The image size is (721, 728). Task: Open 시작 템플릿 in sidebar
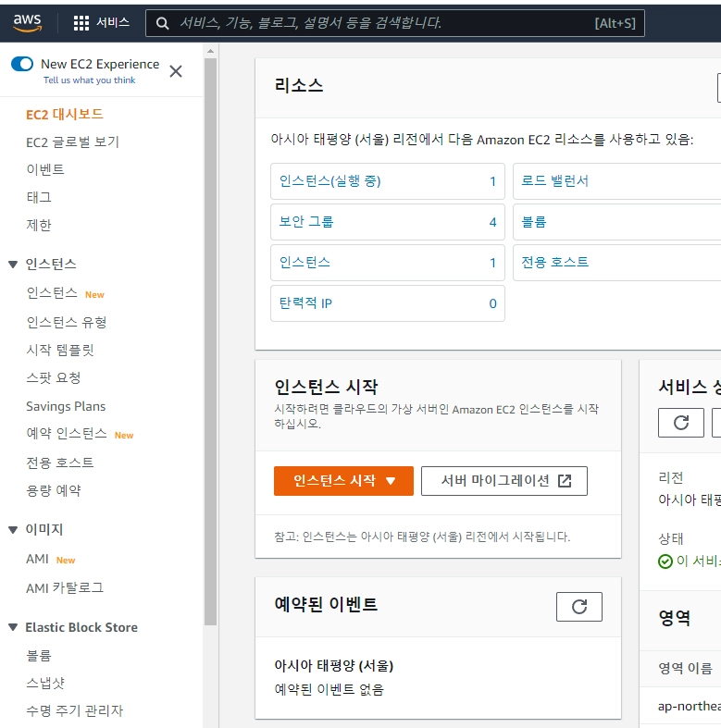[x=60, y=350]
